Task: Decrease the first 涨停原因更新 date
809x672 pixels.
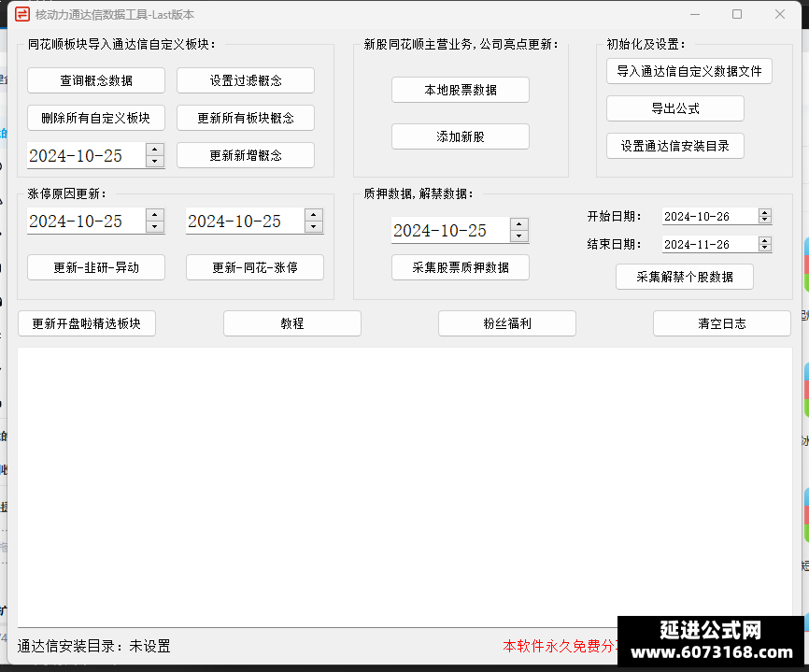Action: point(155,226)
